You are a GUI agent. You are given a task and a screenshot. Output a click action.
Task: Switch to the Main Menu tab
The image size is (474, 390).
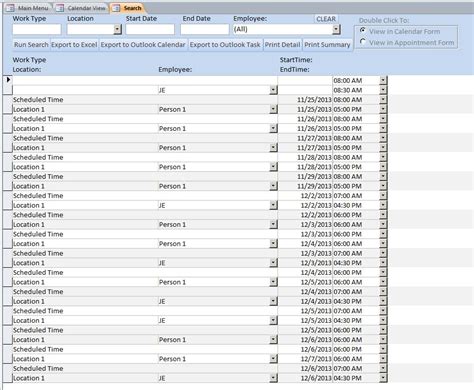[x=28, y=8]
